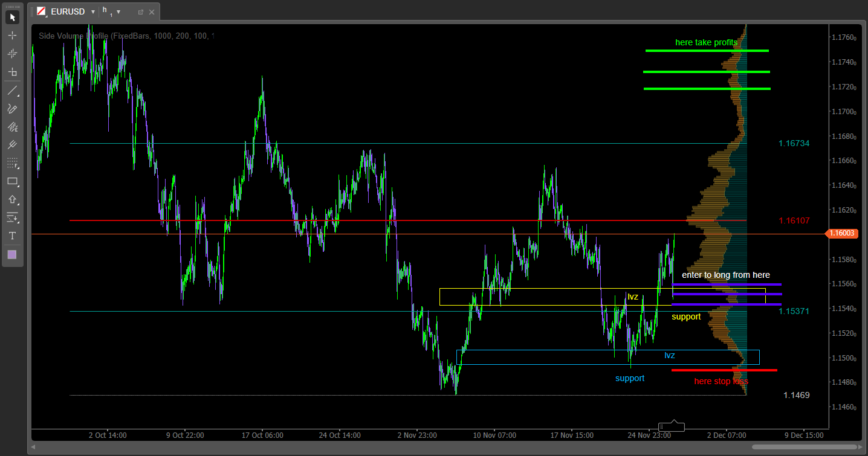The height and width of the screenshot is (456, 868).
Task: Activate the crosshair cursor tool
Action: coord(12,36)
